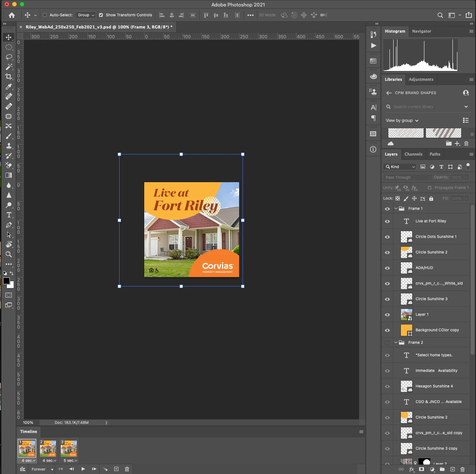Hide the Background COlor copy layer

pyautogui.click(x=387, y=330)
